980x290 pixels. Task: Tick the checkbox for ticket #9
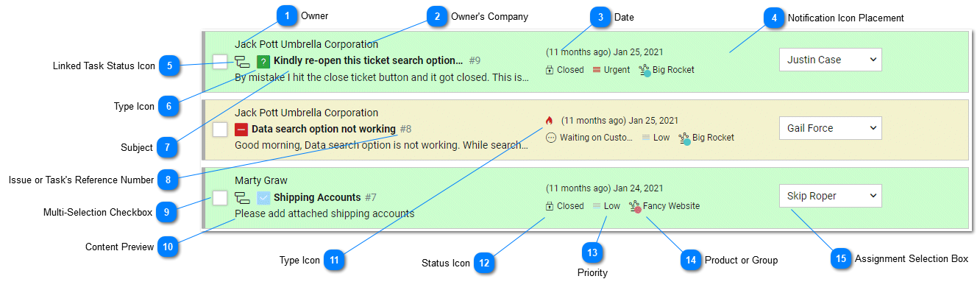[x=219, y=62]
